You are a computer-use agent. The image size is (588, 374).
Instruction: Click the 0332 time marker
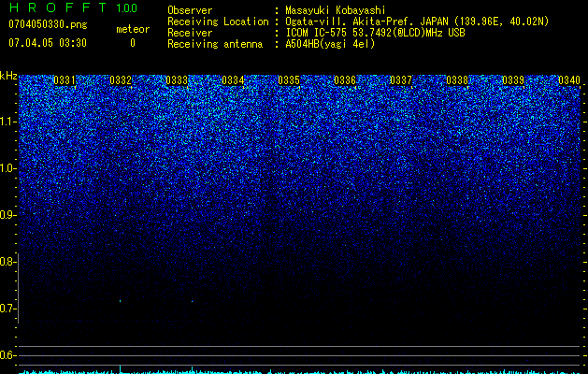(x=121, y=80)
